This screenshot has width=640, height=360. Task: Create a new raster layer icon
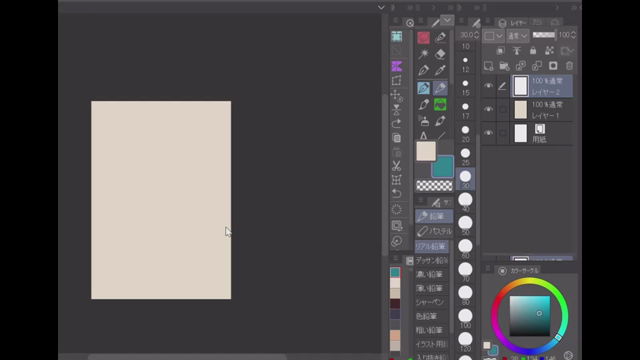(x=489, y=66)
